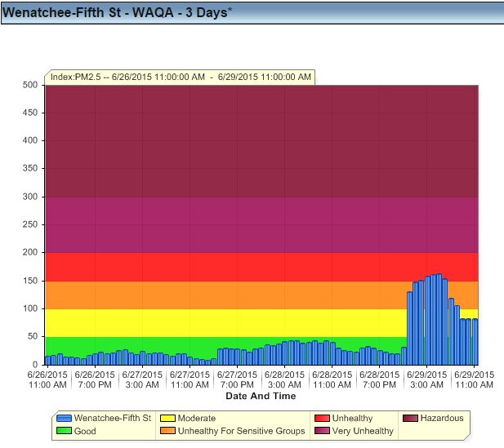Click the 'Index:PM2.5' date range label
This screenshot has height=448, width=504.
point(181,77)
